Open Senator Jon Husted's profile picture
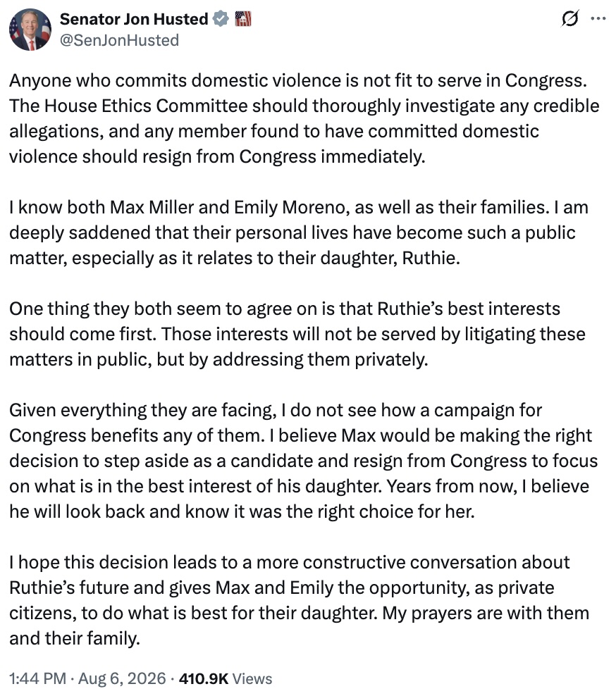 pos(30,30)
